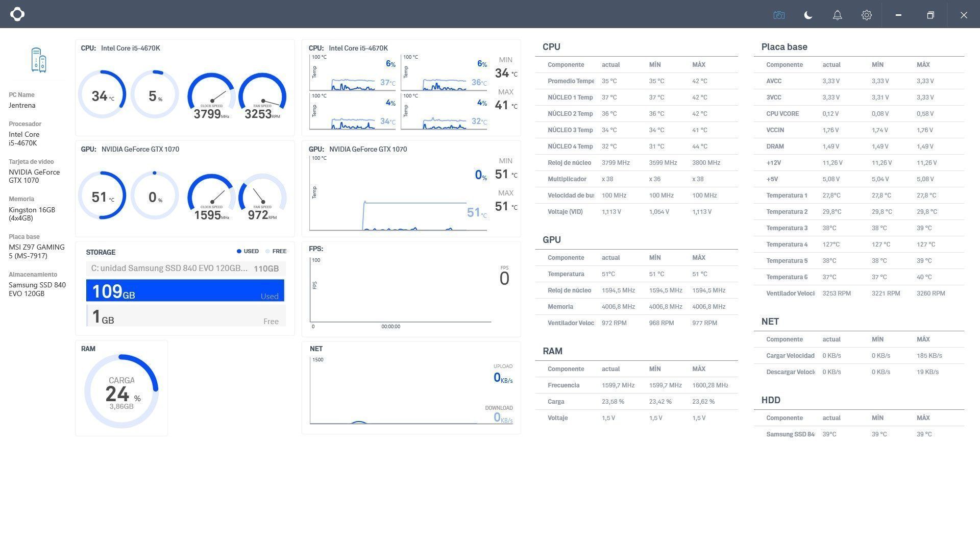Click the 109GB Used storage bar
This screenshot has height=539, width=980.
coord(185,290)
